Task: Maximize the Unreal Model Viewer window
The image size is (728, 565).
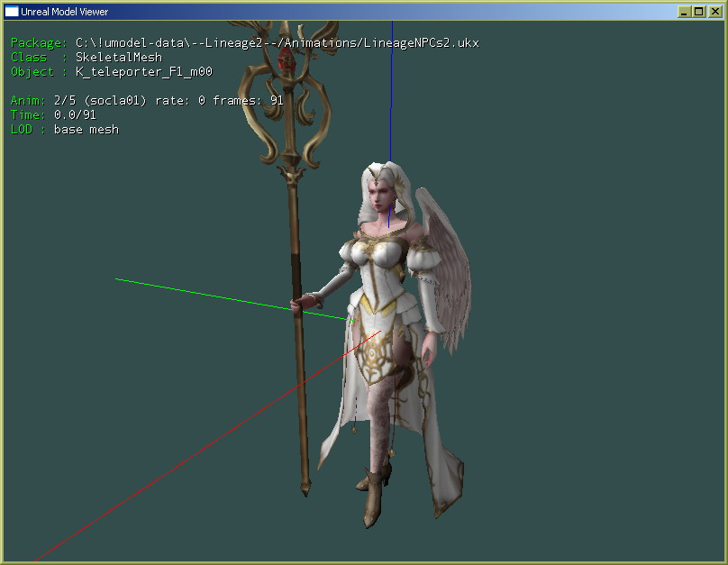Action: tap(699, 12)
